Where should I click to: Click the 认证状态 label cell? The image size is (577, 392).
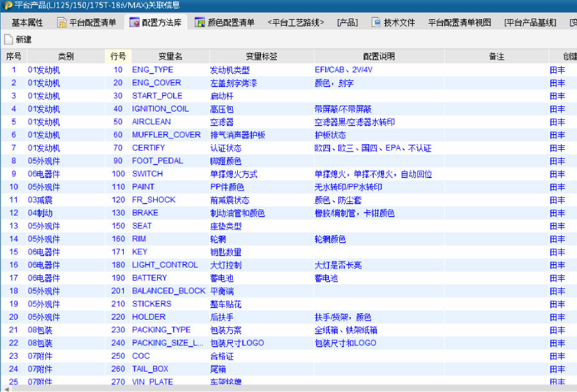click(262, 148)
